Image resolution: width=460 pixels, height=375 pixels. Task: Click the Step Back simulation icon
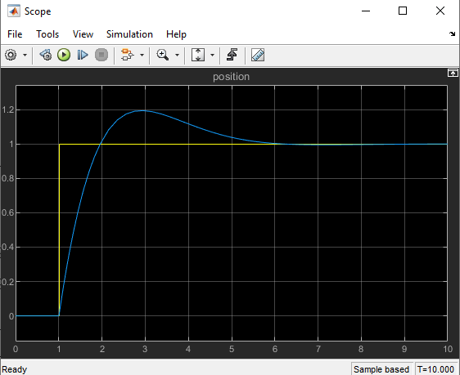(x=46, y=55)
